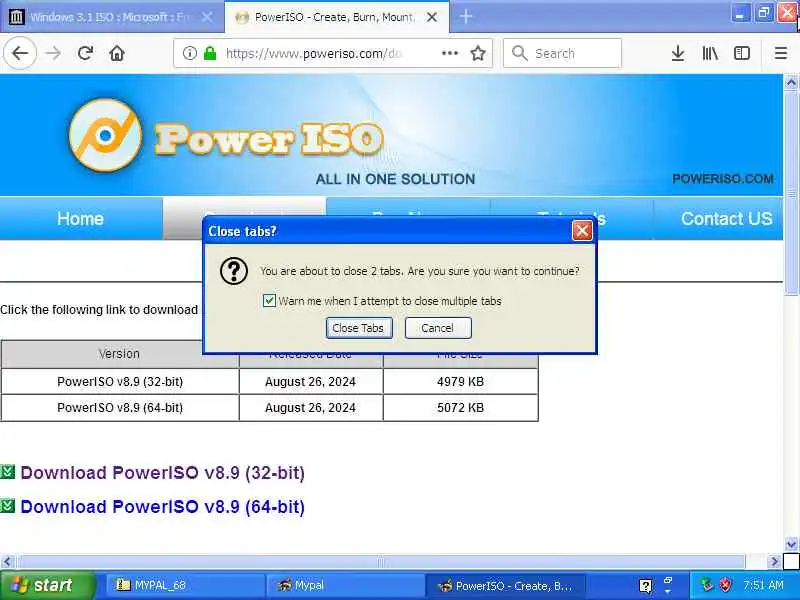
Task: Open the page actions three-dots menu
Action: click(x=449, y=53)
